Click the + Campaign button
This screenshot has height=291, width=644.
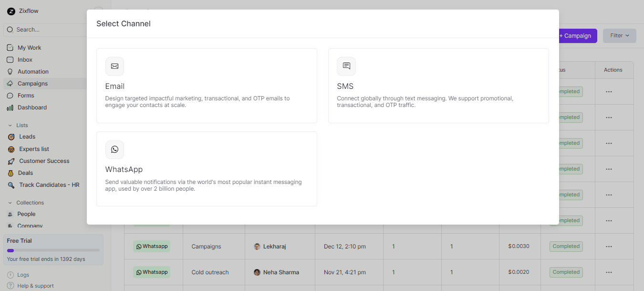576,35
